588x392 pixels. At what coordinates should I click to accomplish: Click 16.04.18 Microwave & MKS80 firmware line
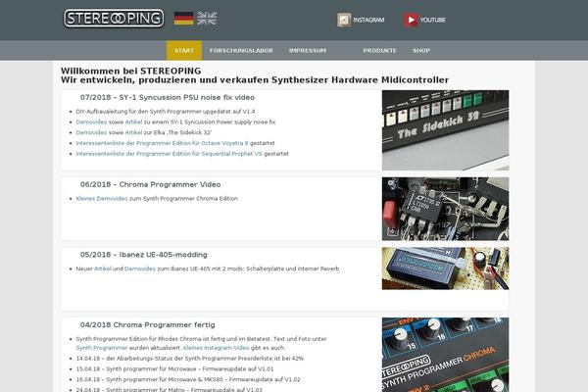tap(188, 379)
